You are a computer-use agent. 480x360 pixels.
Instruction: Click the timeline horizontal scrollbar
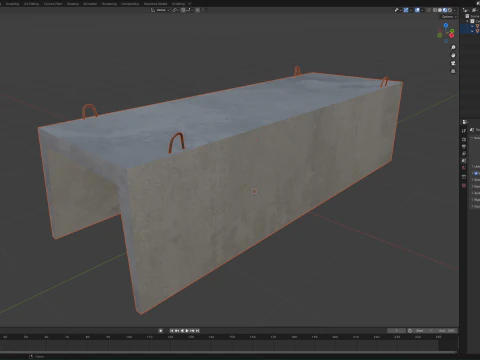click(x=228, y=352)
